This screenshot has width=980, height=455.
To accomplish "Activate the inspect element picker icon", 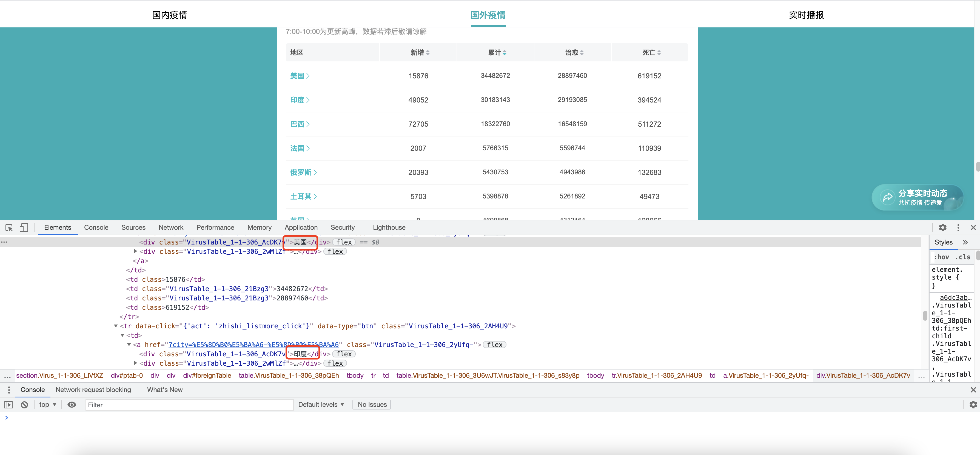I will pyautogui.click(x=9, y=228).
